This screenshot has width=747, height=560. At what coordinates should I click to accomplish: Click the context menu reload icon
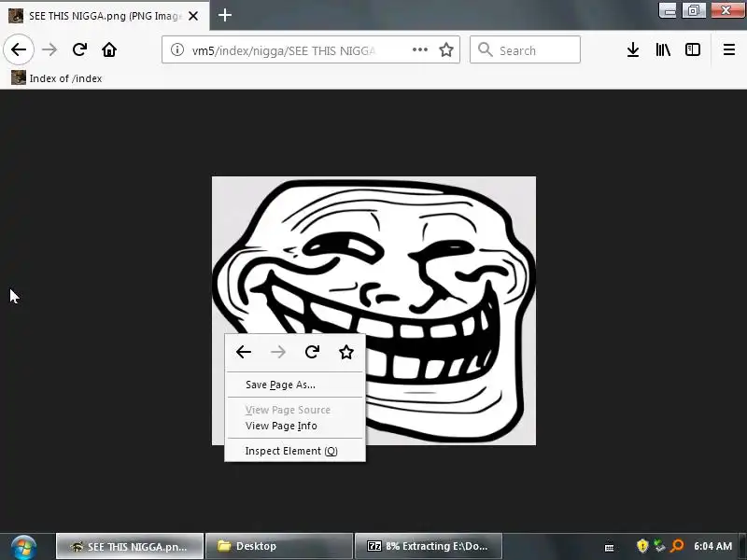click(x=312, y=352)
